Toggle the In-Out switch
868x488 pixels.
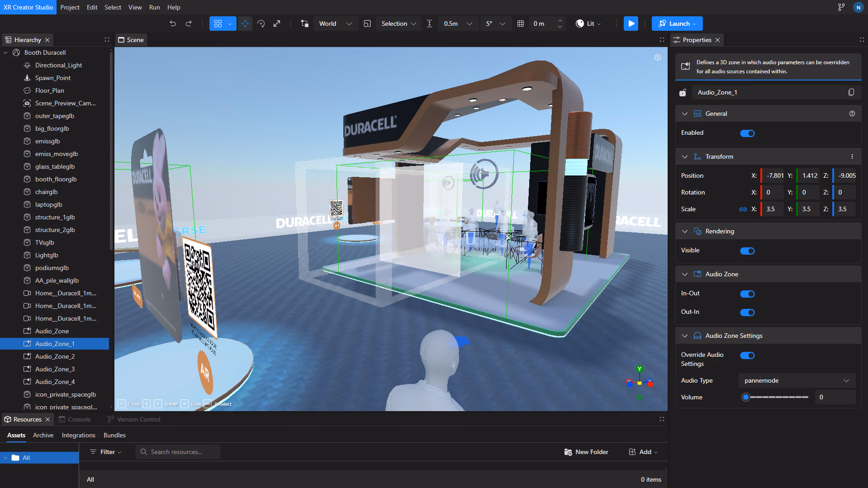pyautogui.click(x=747, y=294)
